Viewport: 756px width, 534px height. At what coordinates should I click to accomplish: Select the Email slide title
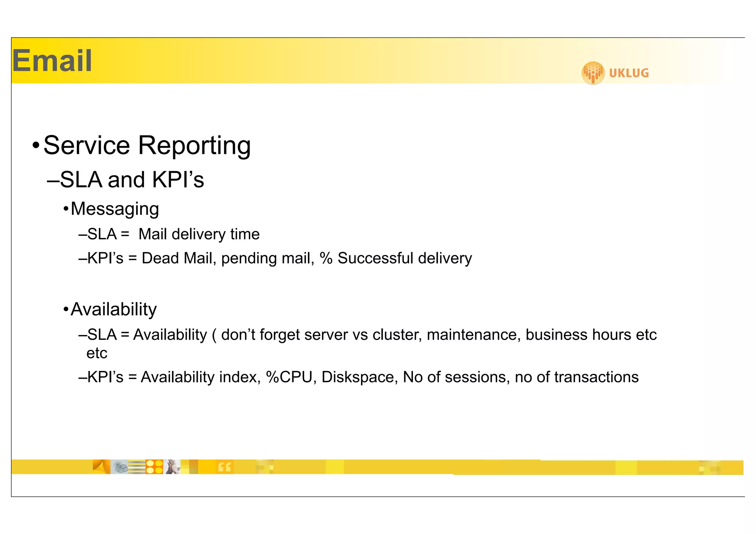coord(52,61)
